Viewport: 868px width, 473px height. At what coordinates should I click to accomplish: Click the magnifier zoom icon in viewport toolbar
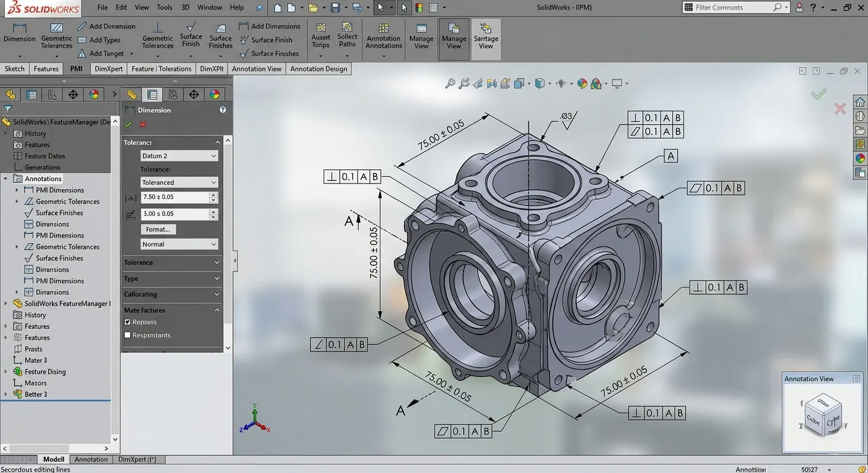450,84
